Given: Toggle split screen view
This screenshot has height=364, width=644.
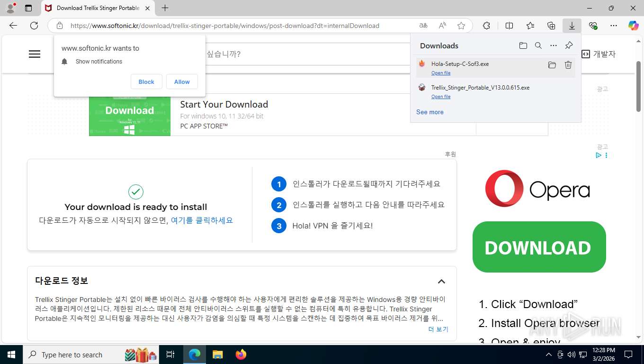Looking at the screenshot, I should [x=510, y=26].
